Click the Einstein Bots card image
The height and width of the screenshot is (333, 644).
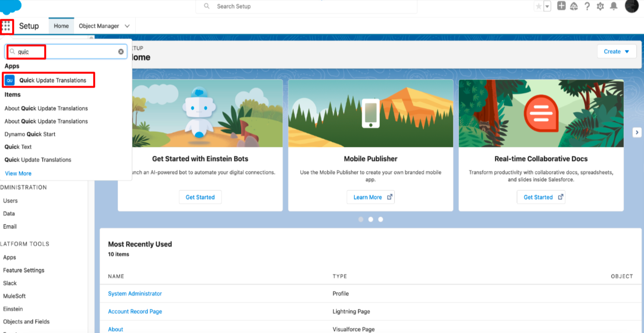point(207,113)
